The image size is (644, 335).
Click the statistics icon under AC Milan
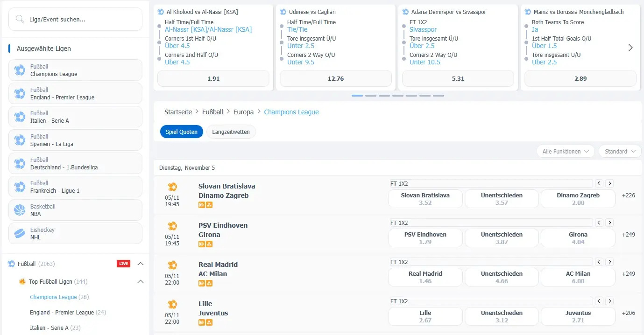pyautogui.click(x=209, y=283)
